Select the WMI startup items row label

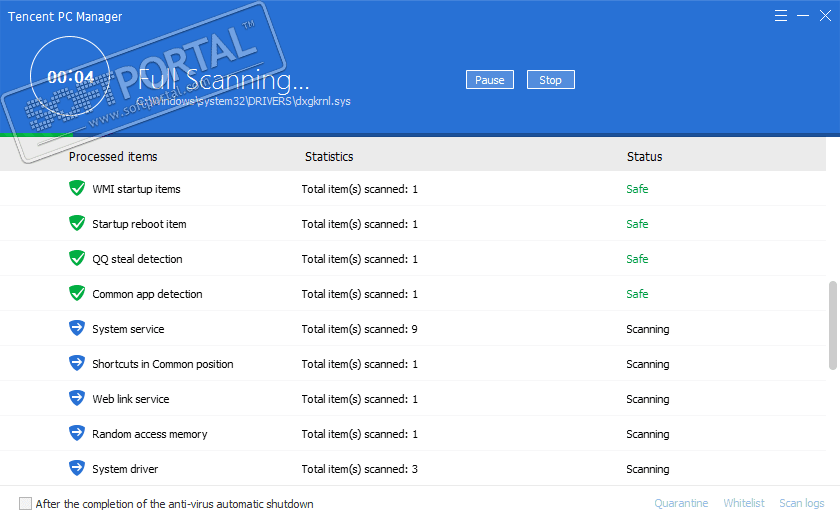(136, 189)
